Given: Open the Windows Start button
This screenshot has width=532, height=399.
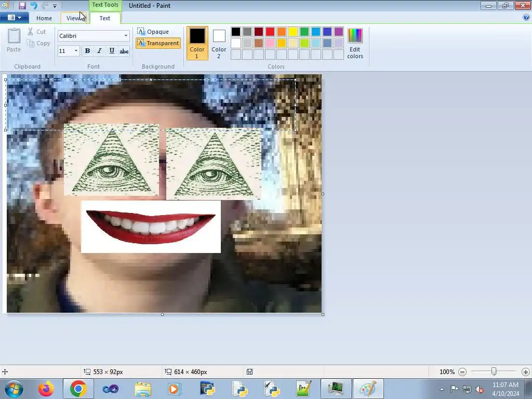Looking at the screenshot, I should coord(14,389).
